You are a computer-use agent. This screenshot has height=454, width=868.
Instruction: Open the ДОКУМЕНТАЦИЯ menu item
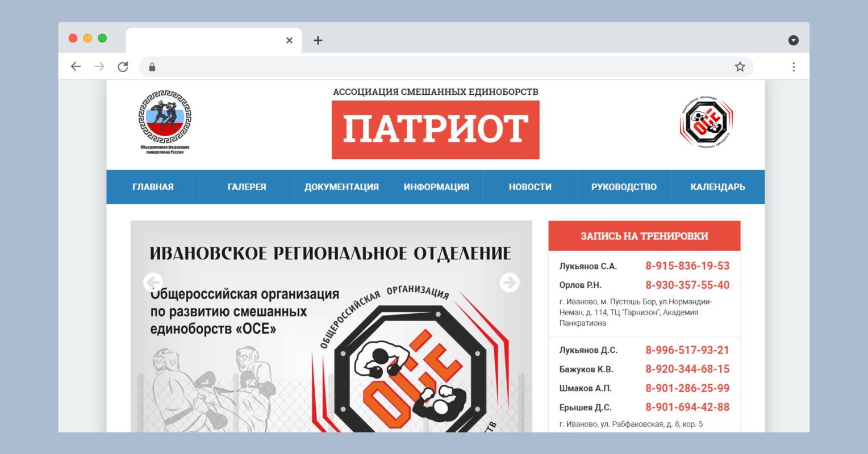[x=341, y=187]
